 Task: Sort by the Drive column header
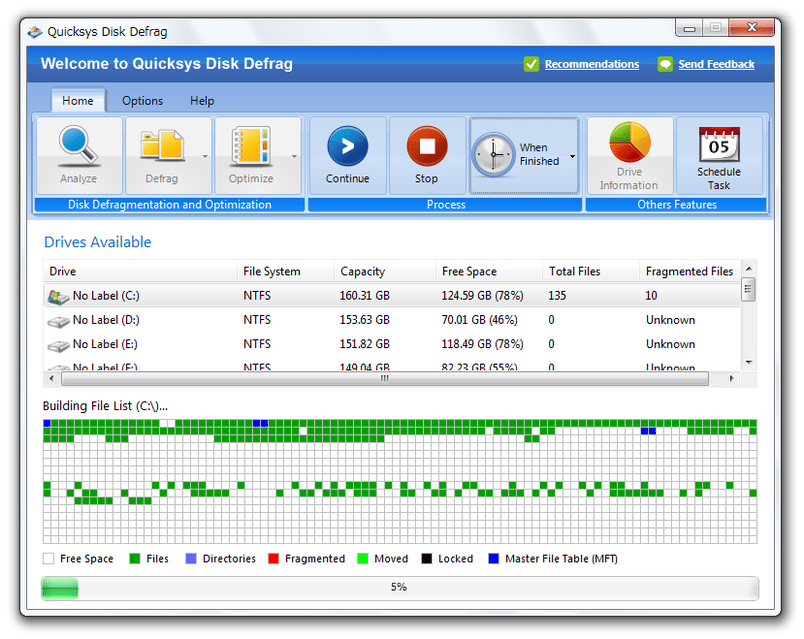pyautogui.click(x=140, y=271)
